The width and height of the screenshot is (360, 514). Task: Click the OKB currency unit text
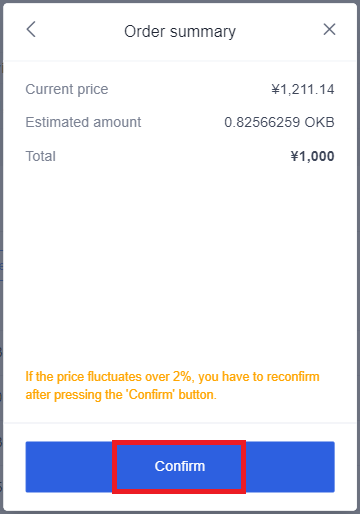click(x=319, y=122)
